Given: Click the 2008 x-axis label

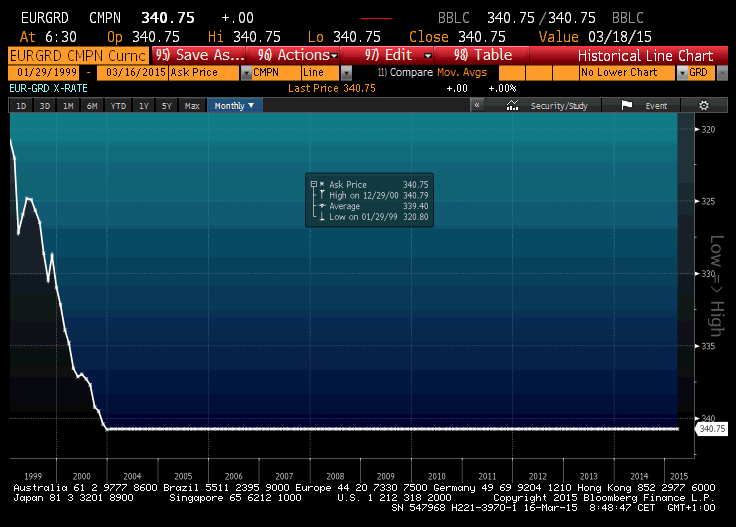Looking at the screenshot, I should 335,476.
